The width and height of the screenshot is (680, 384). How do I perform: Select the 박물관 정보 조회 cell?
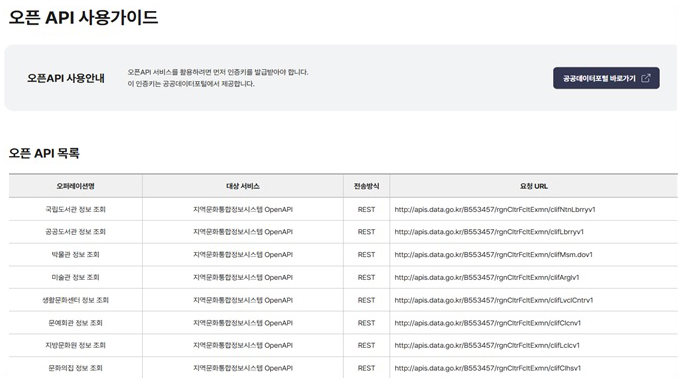75,254
